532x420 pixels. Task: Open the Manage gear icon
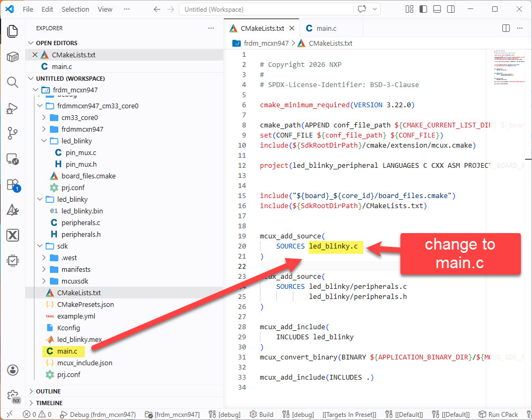point(12,396)
